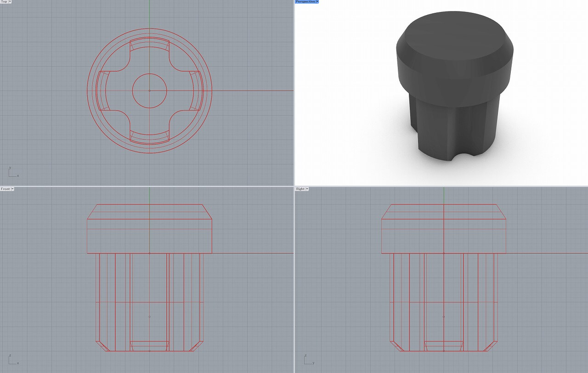Screen dimensions: 588x373
Task: Activate the Perspective viewport title label
Action: 305,2
